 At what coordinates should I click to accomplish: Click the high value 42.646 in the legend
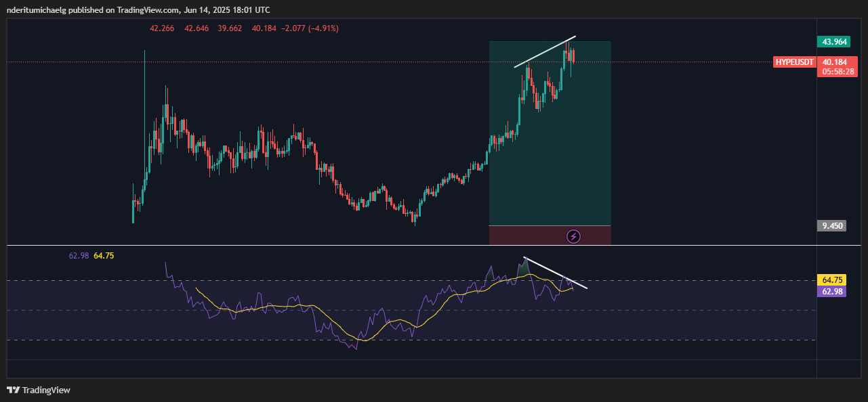(x=197, y=28)
